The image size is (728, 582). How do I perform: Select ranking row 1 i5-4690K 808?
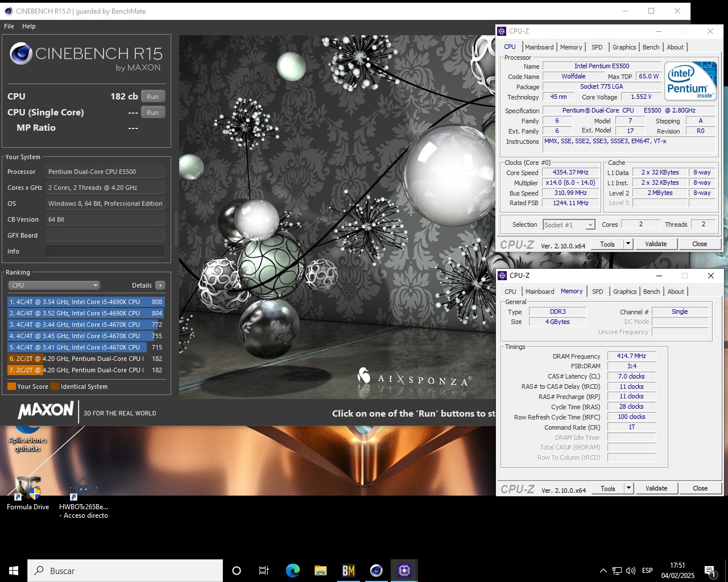click(86, 302)
